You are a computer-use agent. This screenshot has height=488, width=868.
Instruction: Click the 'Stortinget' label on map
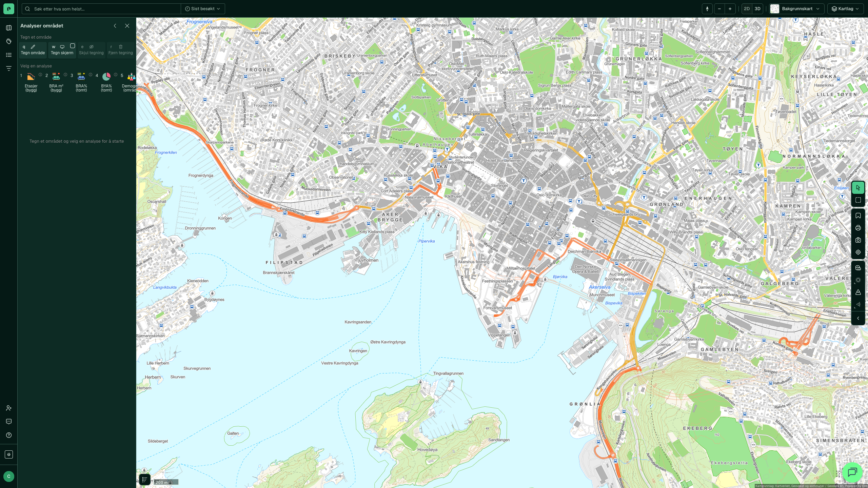pos(499,186)
